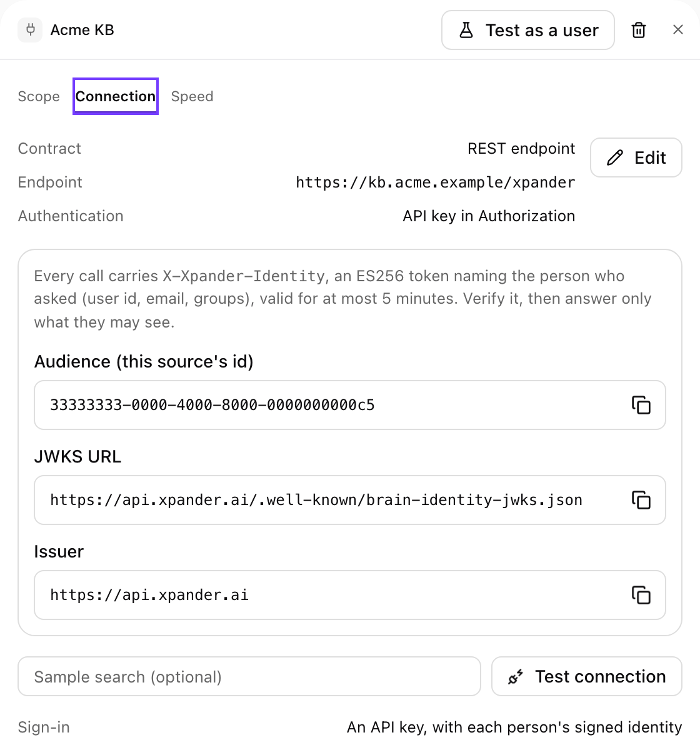The height and width of the screenshot is (750, 700).
Task: Close the Acme KB panel
Action: point(678,30)
